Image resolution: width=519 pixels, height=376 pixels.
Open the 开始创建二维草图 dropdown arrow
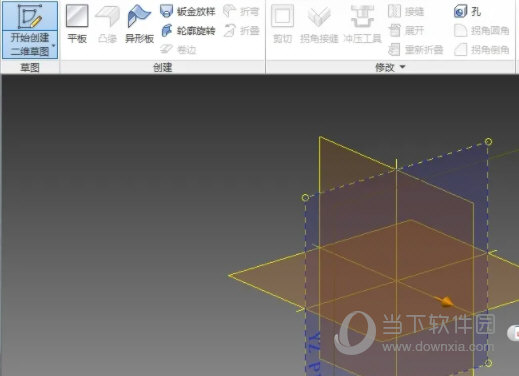[54, 45]
